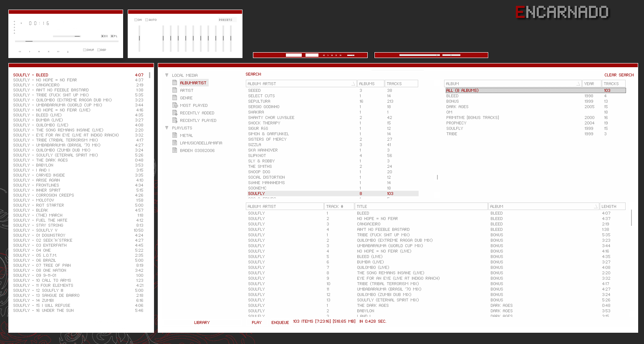Screen dimensions: 644x344
Task: Click play icon in the red windowshade bar
Action: (328, 55)
